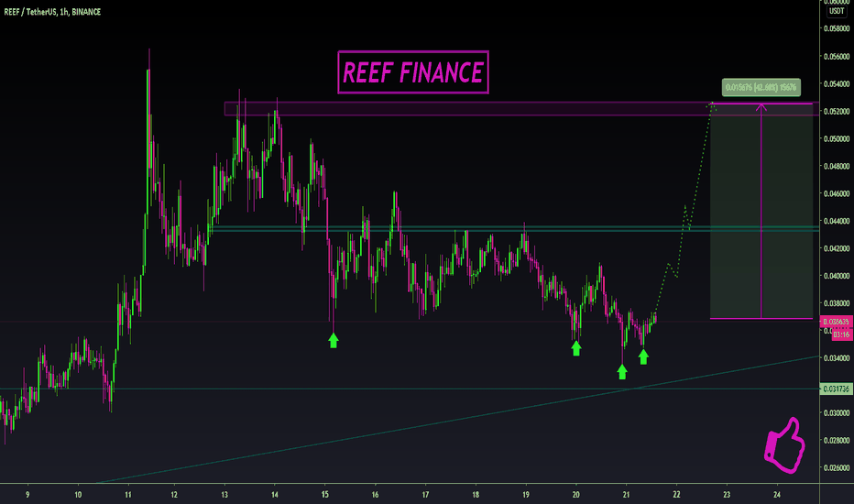Click date 11 on time axis

pyautogui.click(x=128, y=495)
